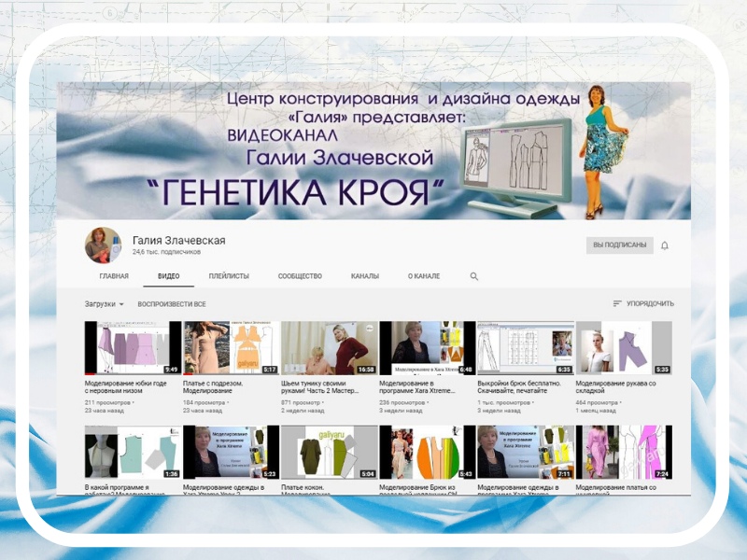Play the 6:48 Xara Xtreme thumbnail
This screenshot has width=747, height=560.
coord(428,347)
